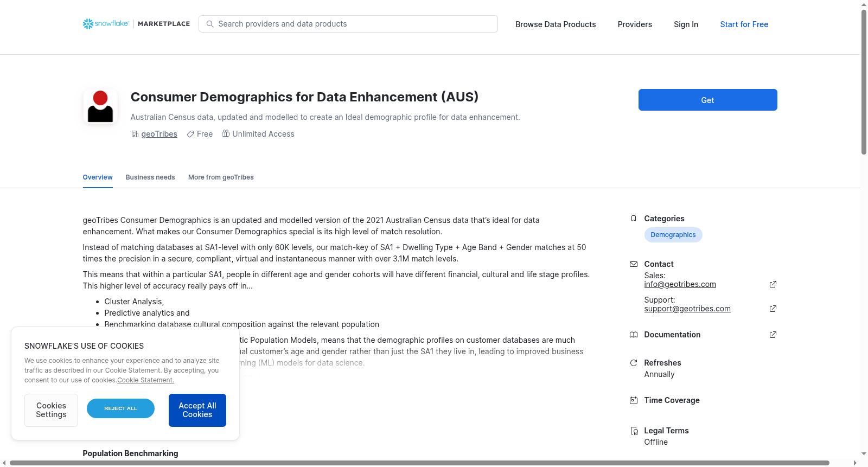Screen dimensions: 868x467
Task: Click the search magnifier icon
Action: coord(210,24)
